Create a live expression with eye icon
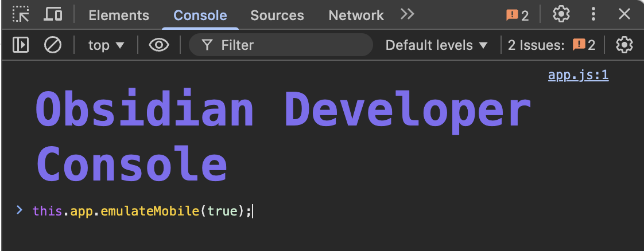 point(159,45)
